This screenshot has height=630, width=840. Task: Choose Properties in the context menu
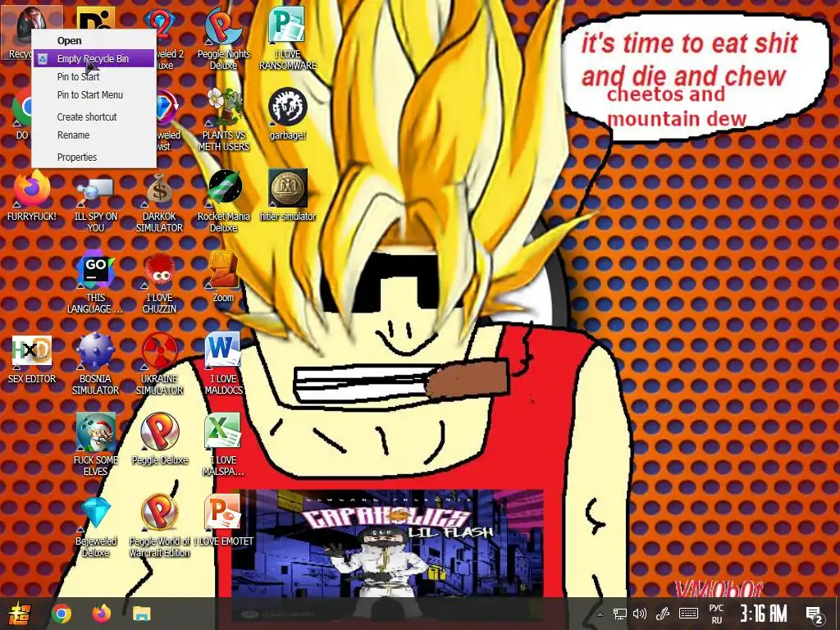point(94,157)
